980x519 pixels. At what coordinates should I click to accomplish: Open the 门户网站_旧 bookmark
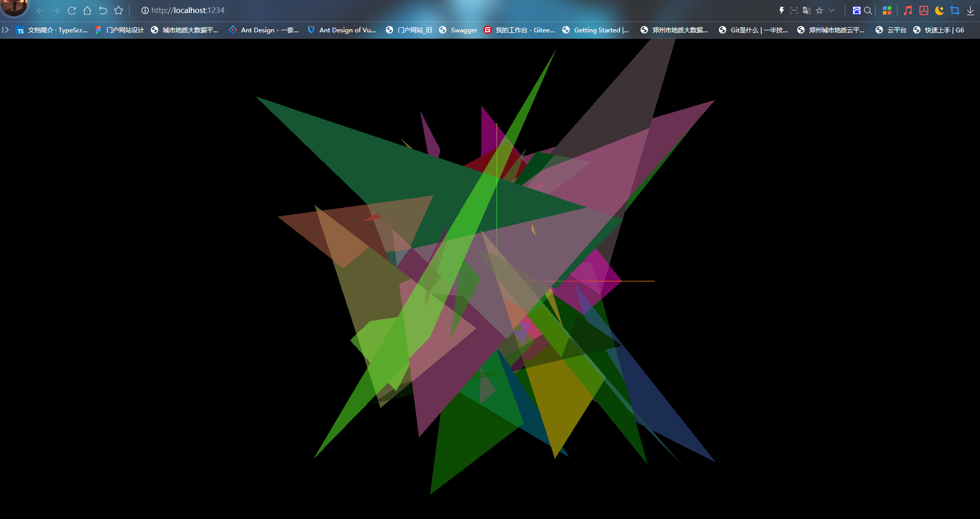409,30
